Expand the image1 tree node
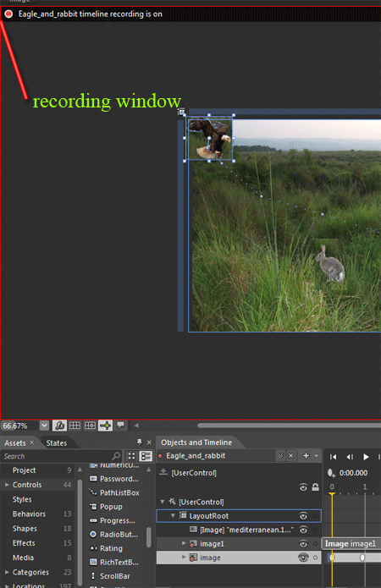Viewport: 381px width, 588px height. (x=184, y=543)
